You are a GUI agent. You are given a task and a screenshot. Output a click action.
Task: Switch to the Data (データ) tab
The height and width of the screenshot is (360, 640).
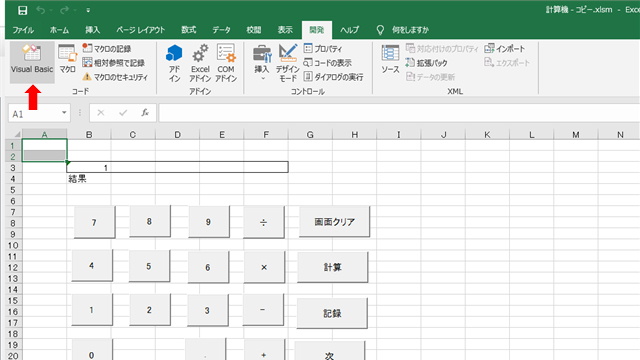coord(221,30)
